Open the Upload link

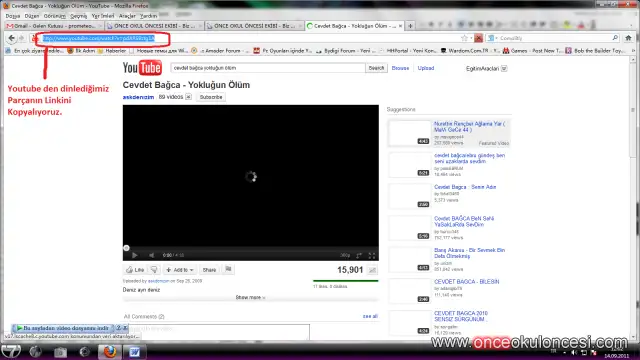[x=426, y=68]
